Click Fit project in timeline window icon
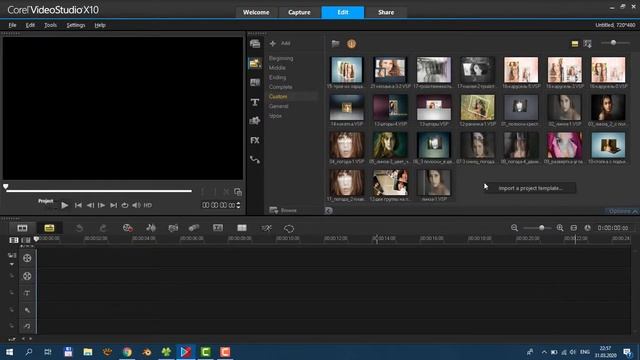640x360 pixels. pyautogui.click(x=573, y=228)
